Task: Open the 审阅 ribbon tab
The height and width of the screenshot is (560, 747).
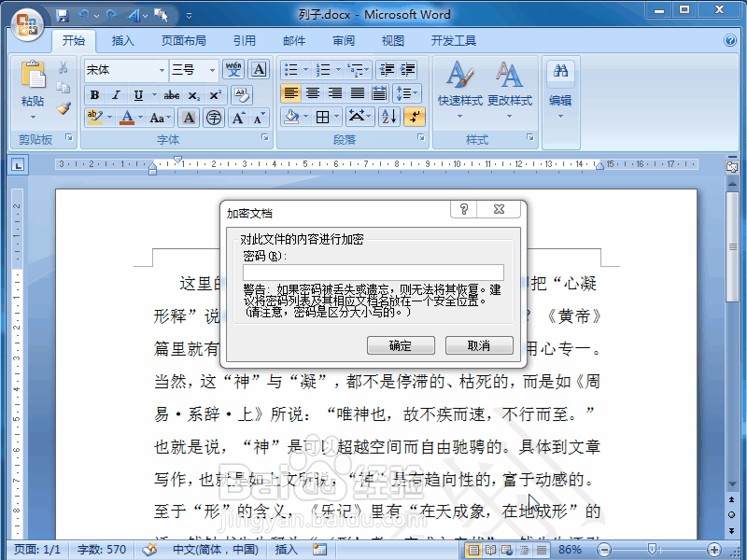Action: [343, 41]
